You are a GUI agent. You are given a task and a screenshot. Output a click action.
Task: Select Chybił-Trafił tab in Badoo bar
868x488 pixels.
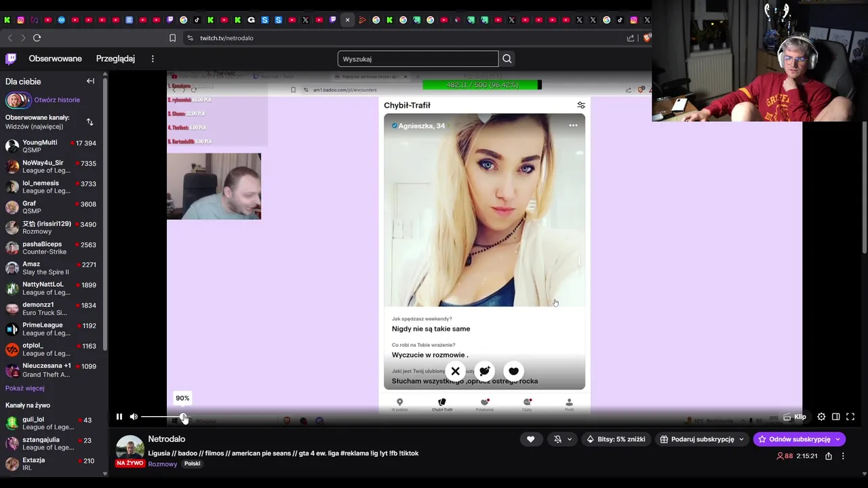point(442,405)
